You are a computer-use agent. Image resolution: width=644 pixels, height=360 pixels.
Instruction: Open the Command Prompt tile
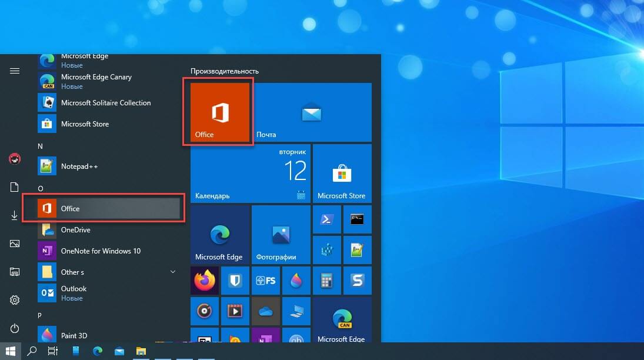[x=357, y=219]
